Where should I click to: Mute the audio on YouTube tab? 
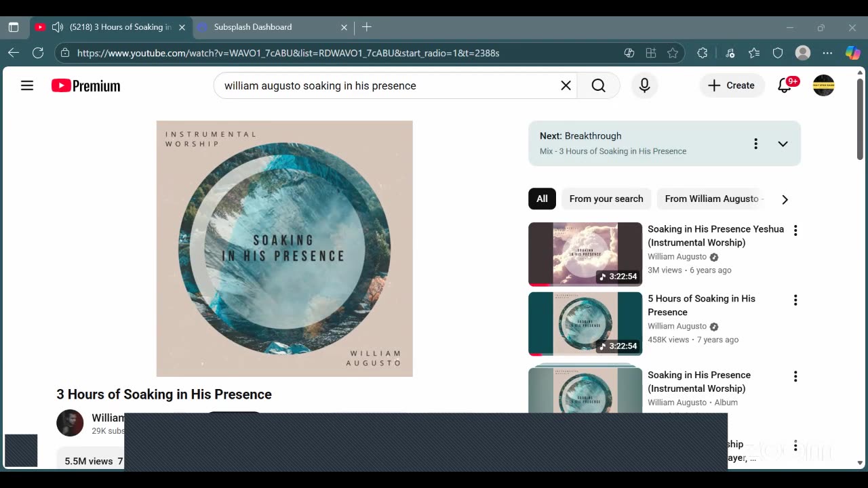(58, 27)
